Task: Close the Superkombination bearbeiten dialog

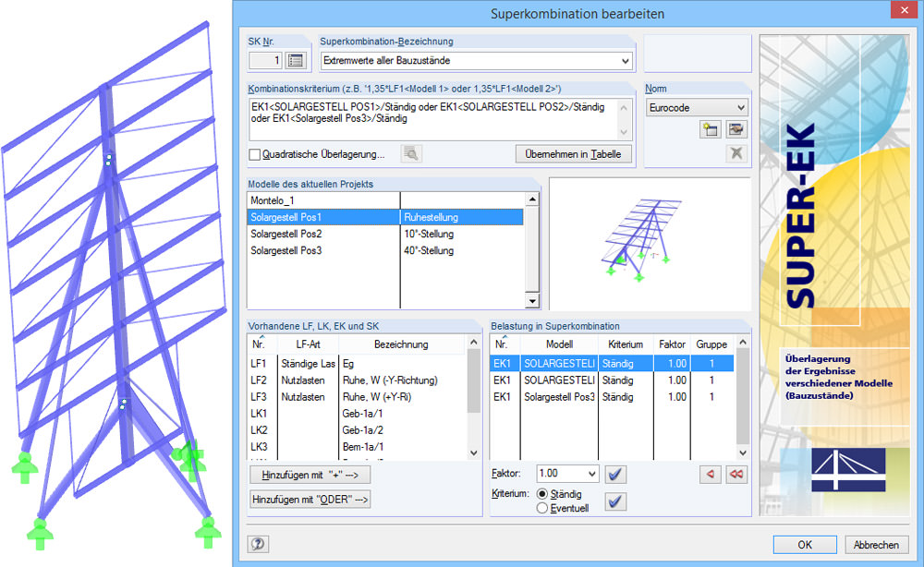Action: [x=904, y=10]
